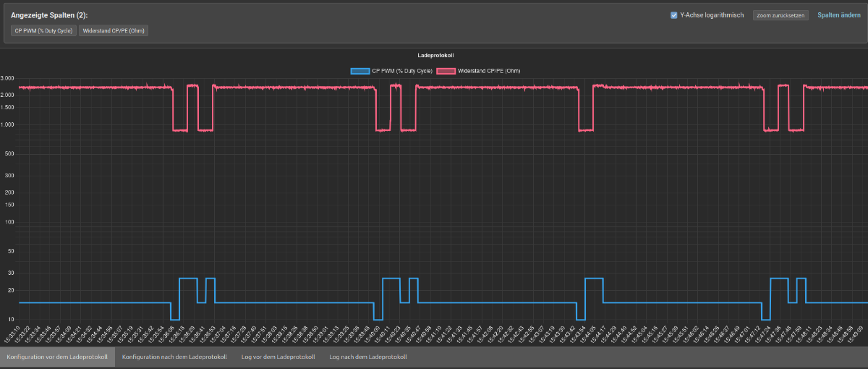The height and width of the screenshot is (369, 868).
Task: Click the 100 y-axis tick label
Action: [x=9, y=222]
